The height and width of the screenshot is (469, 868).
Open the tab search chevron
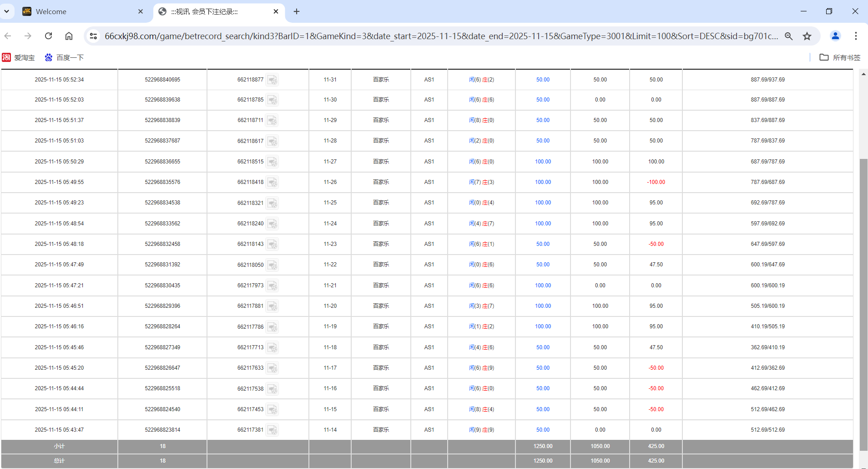7,11
